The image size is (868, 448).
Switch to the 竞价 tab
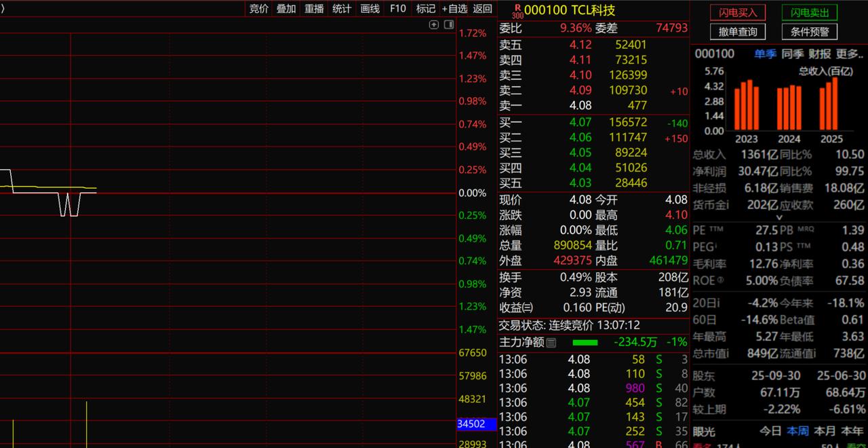point(258,9)
